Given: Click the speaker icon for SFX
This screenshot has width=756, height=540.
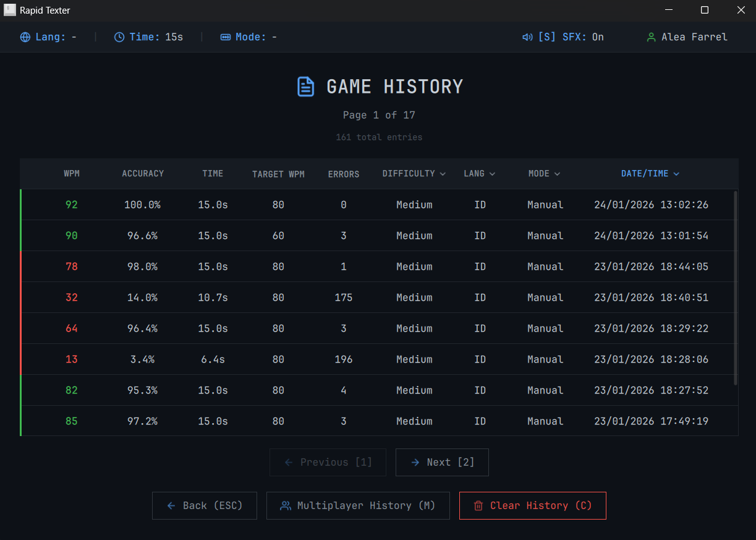Looking at the screenshot, I should [x=527, y=37].
